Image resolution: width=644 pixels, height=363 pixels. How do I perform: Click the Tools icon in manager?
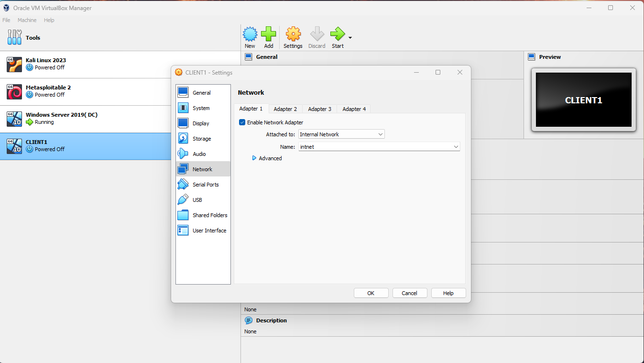click(15, 37)
